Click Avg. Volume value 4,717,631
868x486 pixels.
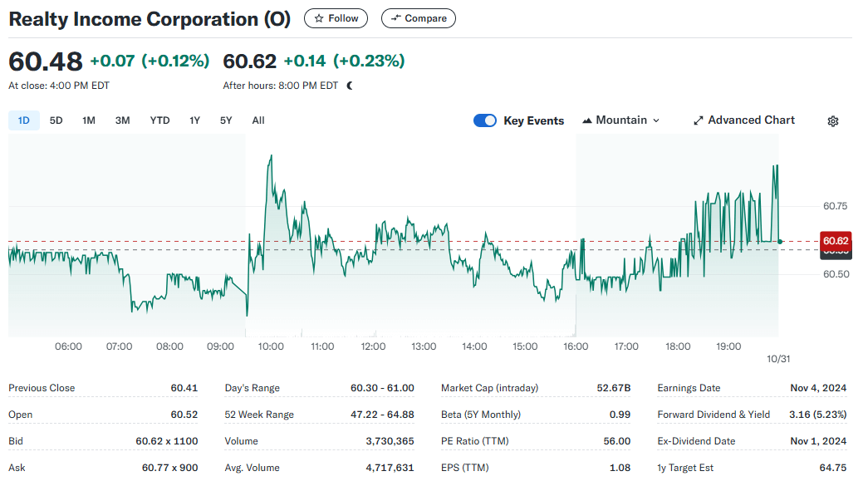(x=390, y=468)
